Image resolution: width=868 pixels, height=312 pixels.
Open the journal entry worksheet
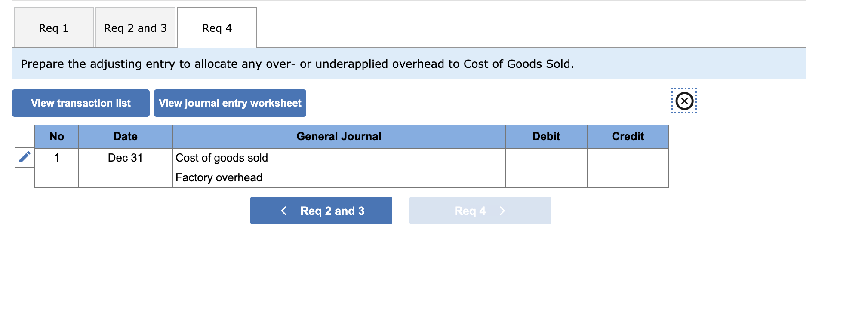230,103
